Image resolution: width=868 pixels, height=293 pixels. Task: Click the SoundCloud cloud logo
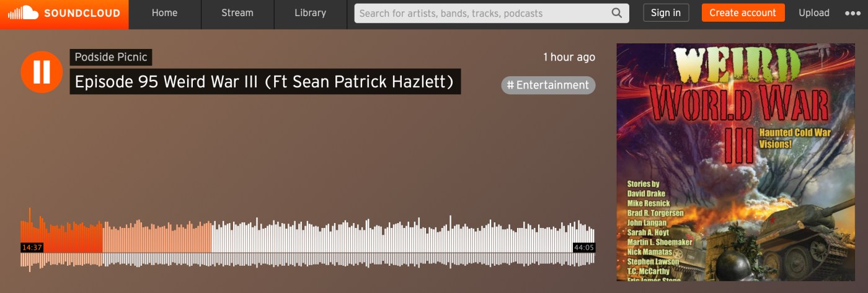click(23, 13)
